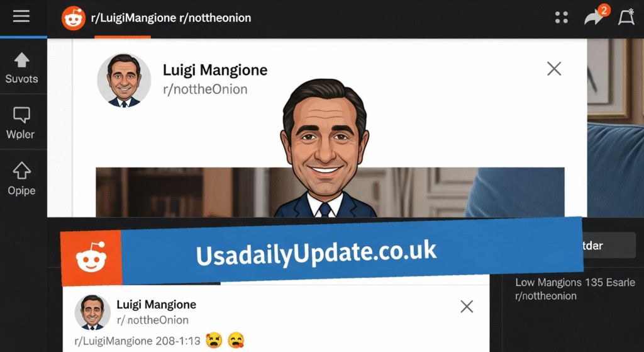Select the r/LuigiMangione header tab

coord(133,18)
